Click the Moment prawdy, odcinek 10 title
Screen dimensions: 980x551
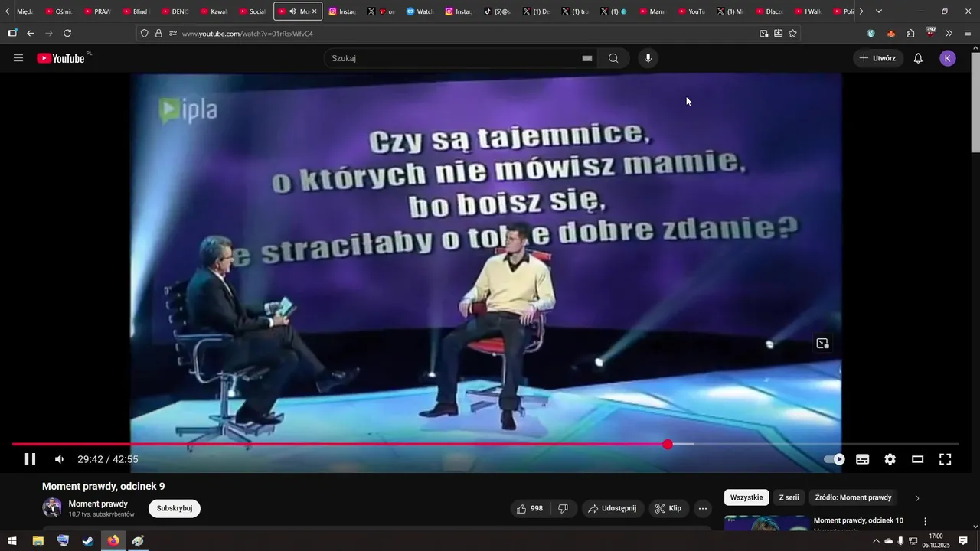tap(858, 520)
